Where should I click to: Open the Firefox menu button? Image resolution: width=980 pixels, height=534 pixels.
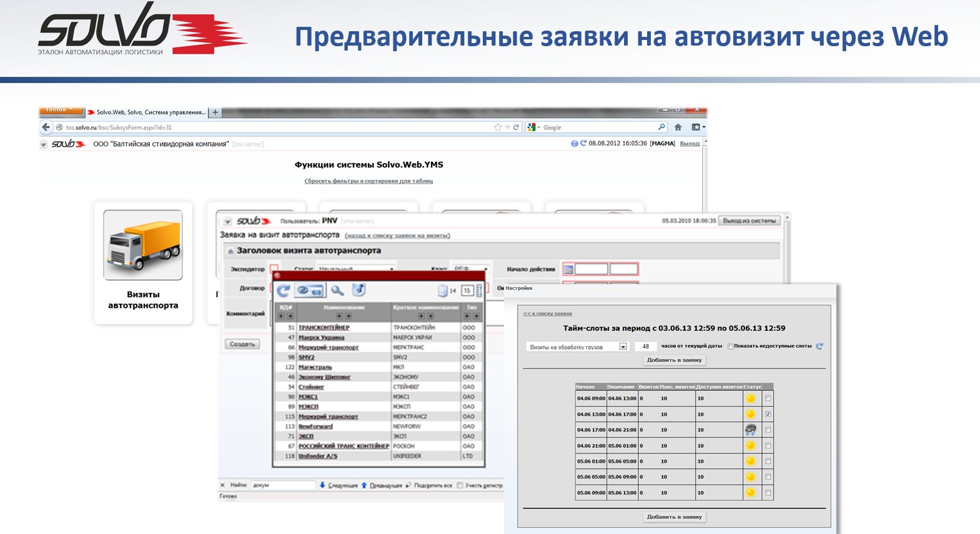(x=60, y=110)
